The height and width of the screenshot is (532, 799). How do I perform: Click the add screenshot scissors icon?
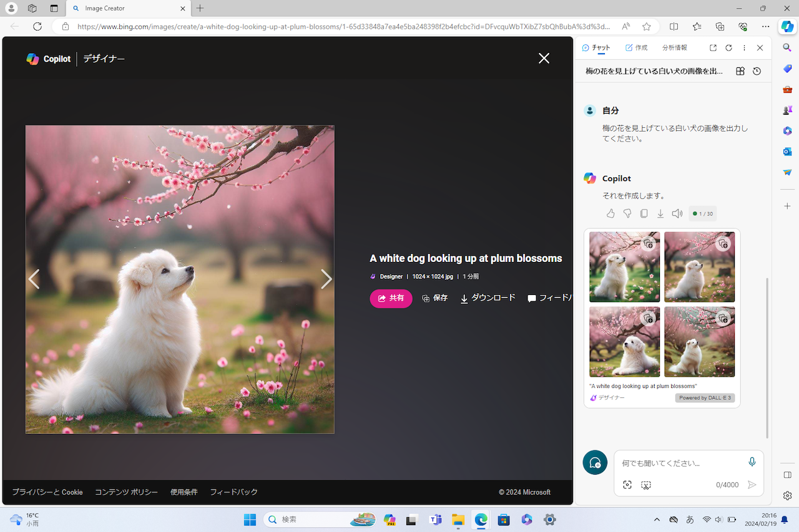click(x=646, y=485)
